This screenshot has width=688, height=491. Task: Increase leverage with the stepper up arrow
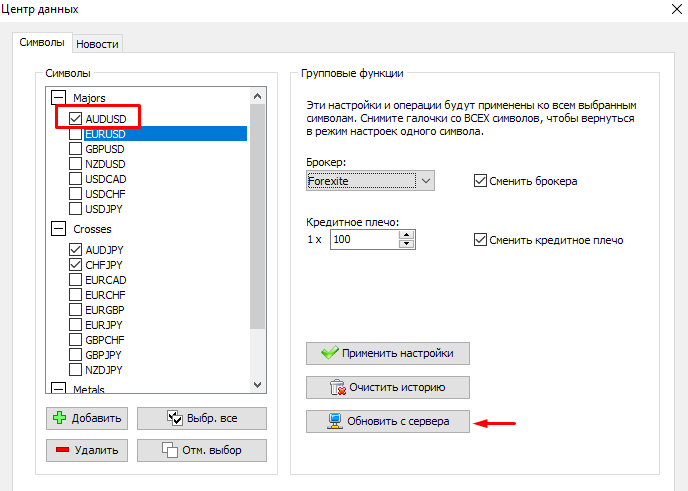(406, 235)
